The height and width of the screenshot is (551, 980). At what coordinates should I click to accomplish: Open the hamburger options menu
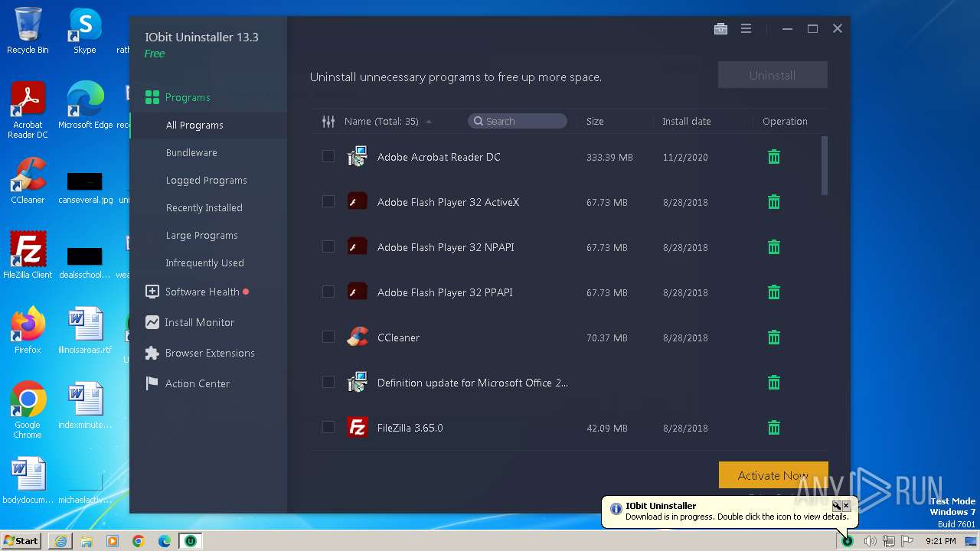746,29
